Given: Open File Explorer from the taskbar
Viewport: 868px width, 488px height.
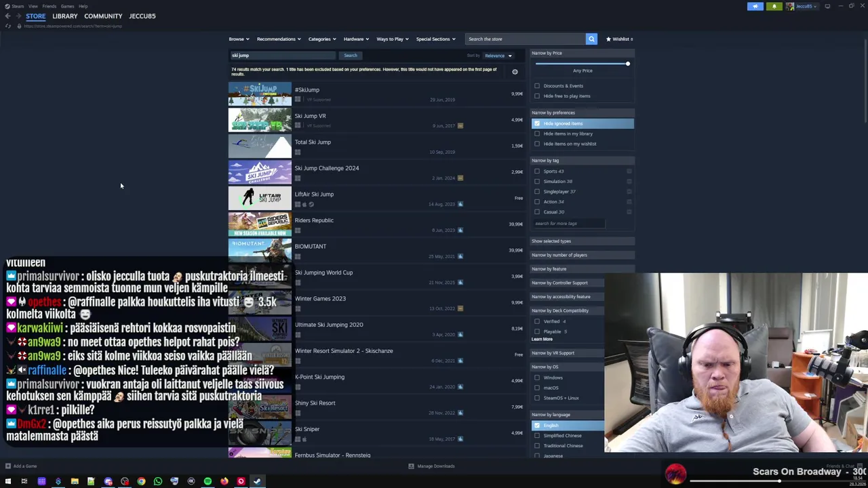Looking at the screenshot, I should pos(75,481).
